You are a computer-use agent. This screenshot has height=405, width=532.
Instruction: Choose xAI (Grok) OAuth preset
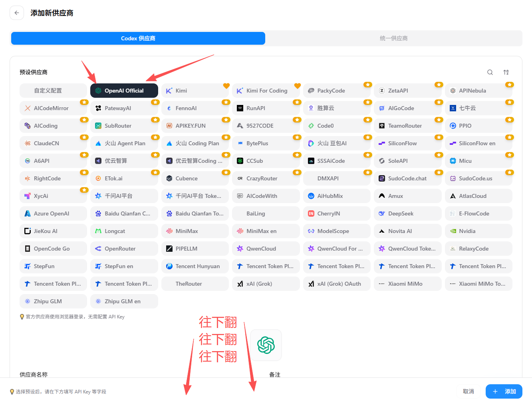[337, 284]
